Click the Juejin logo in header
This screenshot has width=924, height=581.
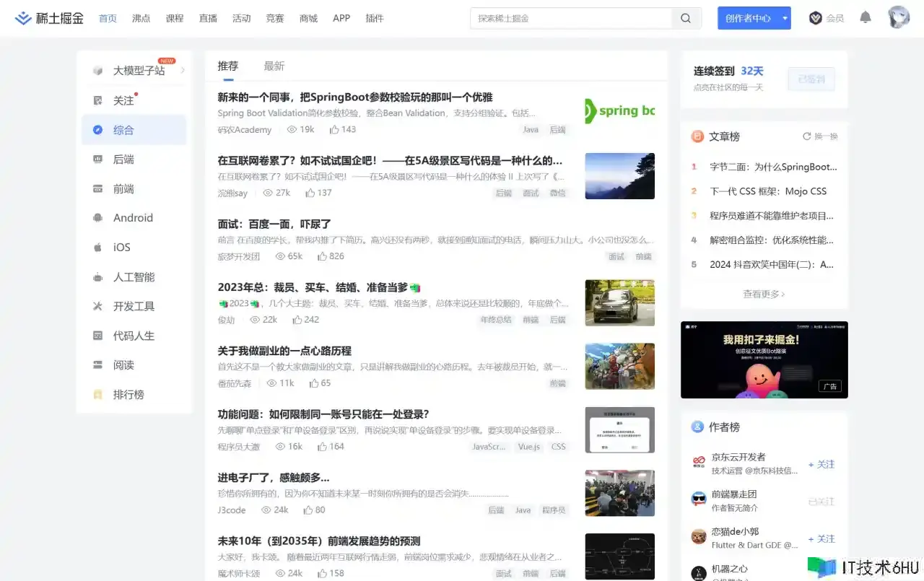point(49,18)
